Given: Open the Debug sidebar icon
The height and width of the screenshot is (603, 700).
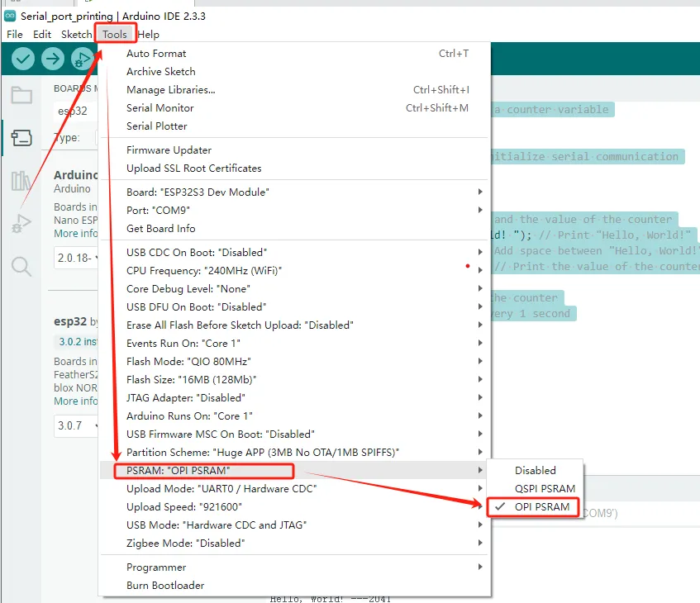Looking at the screenshot, I should click(x=21, y=223).
